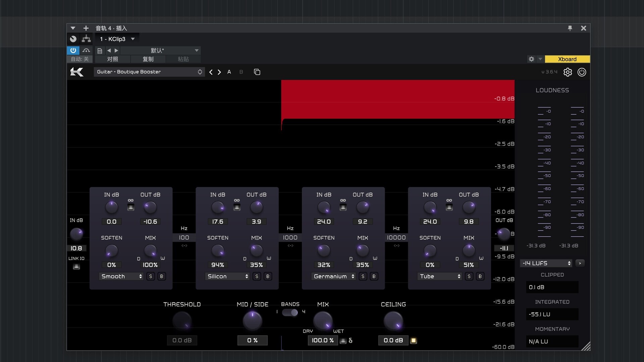This screenshot has width=644, height=362.
Task: Expand dropdown arrow beside host gear
Action: (x=540, y=59)
